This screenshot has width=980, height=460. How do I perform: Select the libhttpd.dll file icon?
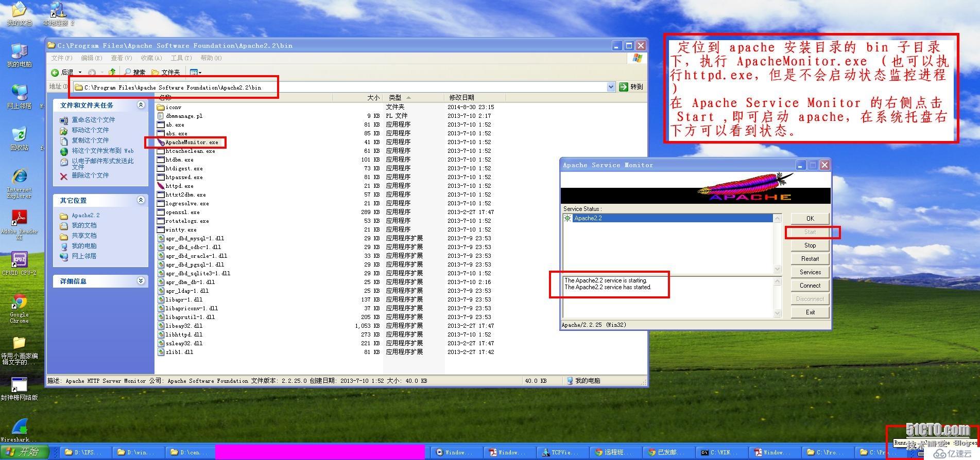pyautogui.click(x=161, y=334)
